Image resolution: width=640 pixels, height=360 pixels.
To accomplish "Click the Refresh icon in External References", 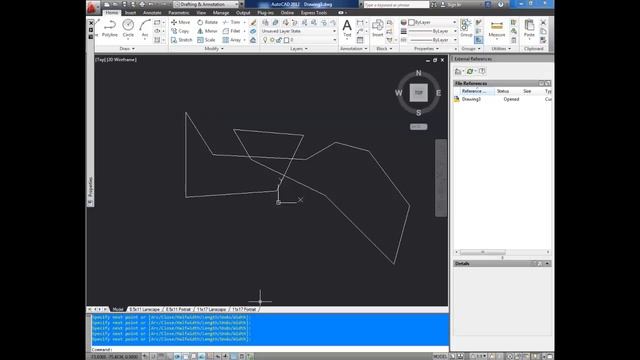I will pyautogui.click(x=470, y=71).
